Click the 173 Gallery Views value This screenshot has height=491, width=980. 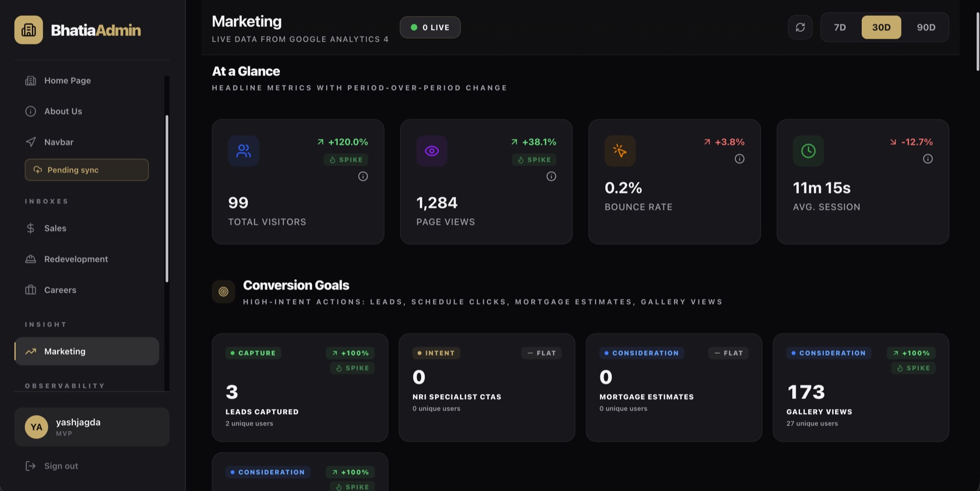806,392
